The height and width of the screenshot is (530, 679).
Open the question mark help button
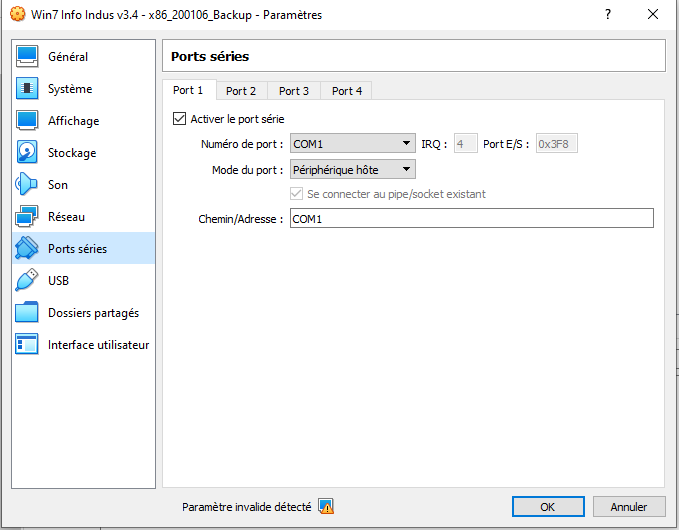pyautogui.click(x=608, y=14)
